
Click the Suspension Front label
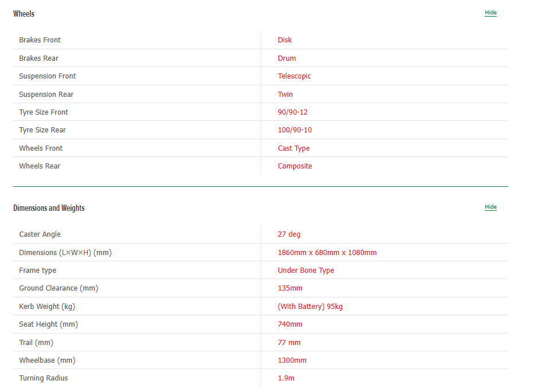click(48, 76)
